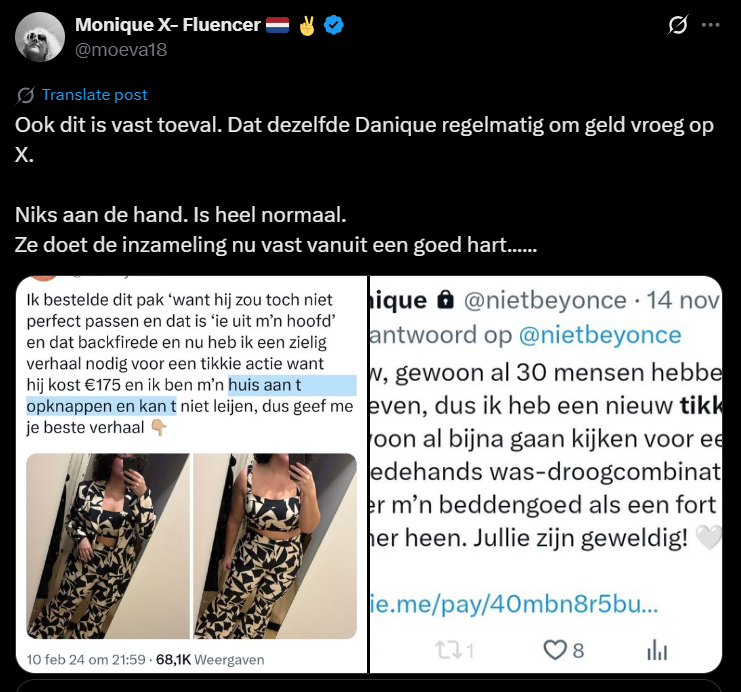741x692 pixels.
Task: Open the right outfit photo with crop top
Action: [x=275, y=546]
